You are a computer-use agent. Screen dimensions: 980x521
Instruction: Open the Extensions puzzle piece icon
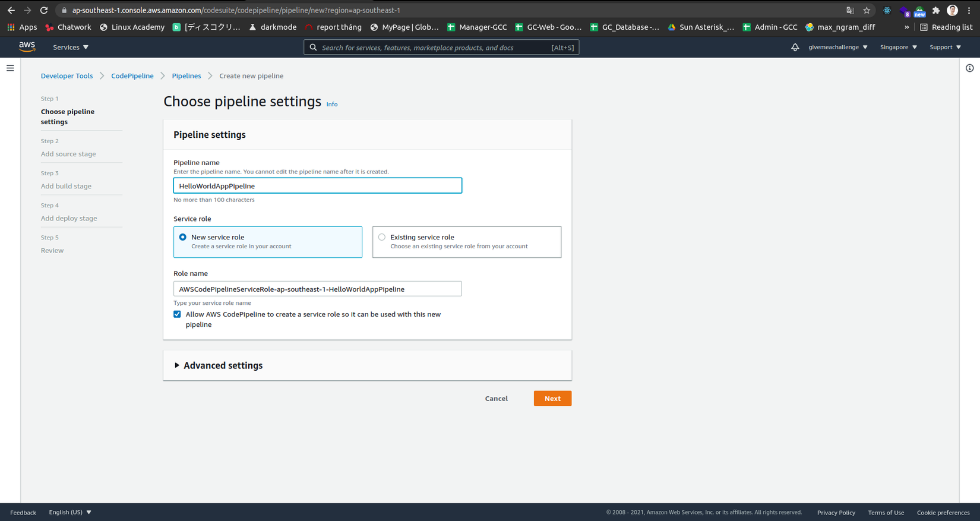(936, 10)
